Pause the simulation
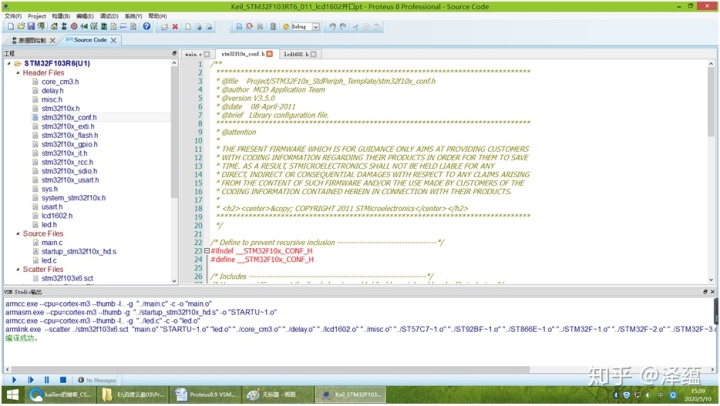This screenshot has height=406, width=720. 46,380
